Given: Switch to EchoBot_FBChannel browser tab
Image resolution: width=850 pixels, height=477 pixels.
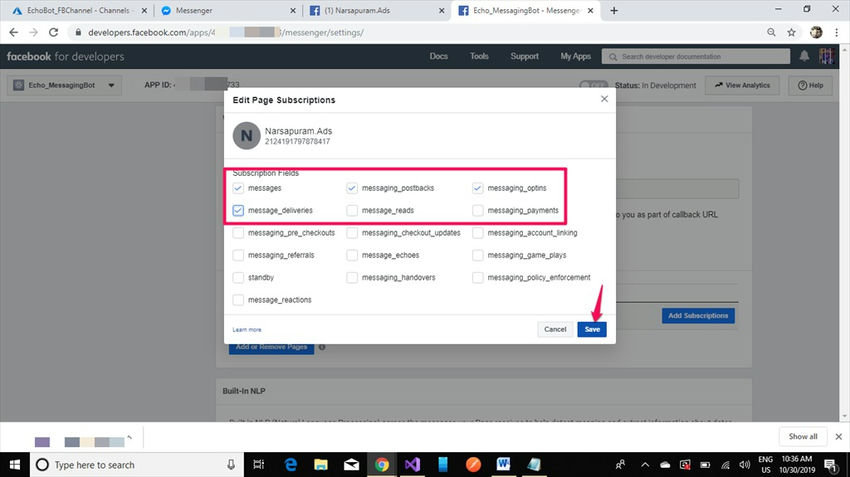Looking at the screenshot, I should pyautogui.click(x=79, y=10).
